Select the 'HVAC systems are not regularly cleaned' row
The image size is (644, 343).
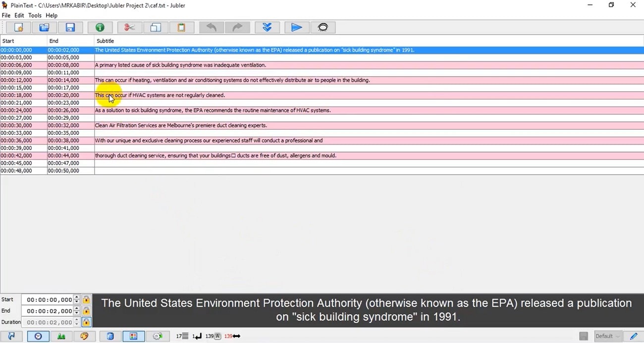[x=322, y=95]
